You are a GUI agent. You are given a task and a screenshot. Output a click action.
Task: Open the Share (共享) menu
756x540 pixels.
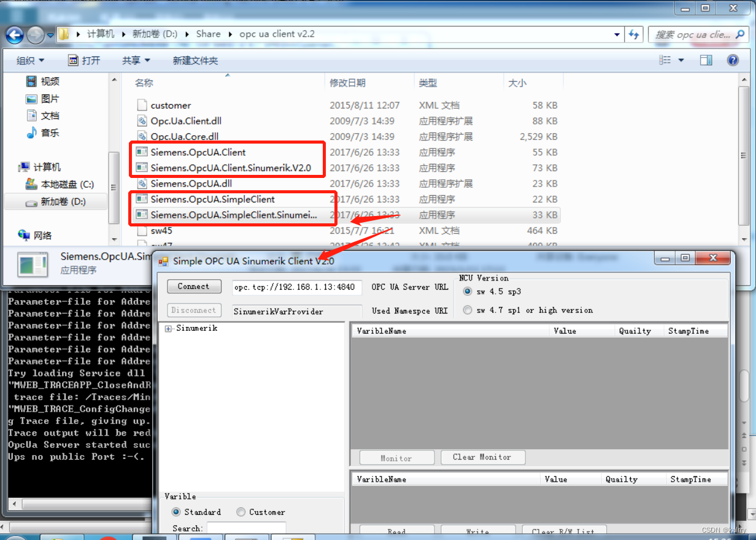click(x=136, y=60)
